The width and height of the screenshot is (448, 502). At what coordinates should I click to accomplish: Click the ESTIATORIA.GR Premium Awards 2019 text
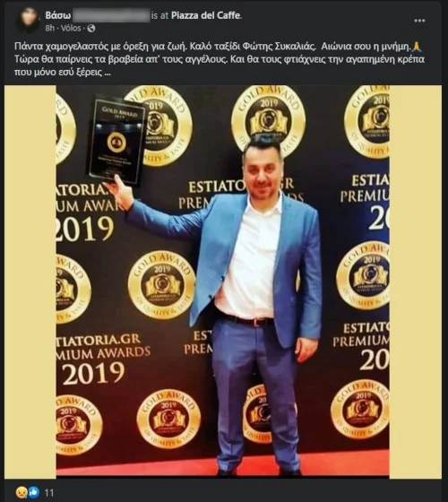102,360
